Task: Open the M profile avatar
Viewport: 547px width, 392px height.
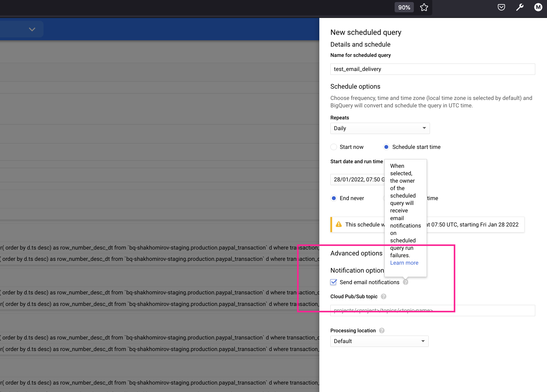Action: (538, 7)
